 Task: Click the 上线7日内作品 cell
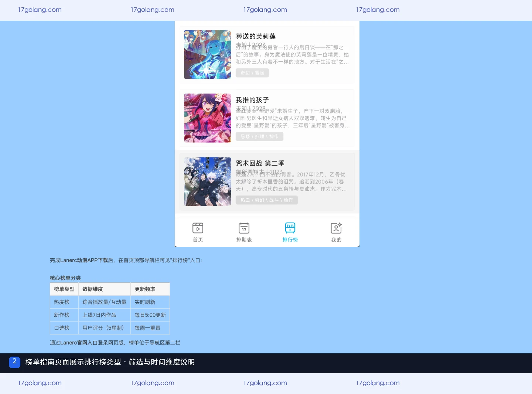pos(105,315)
